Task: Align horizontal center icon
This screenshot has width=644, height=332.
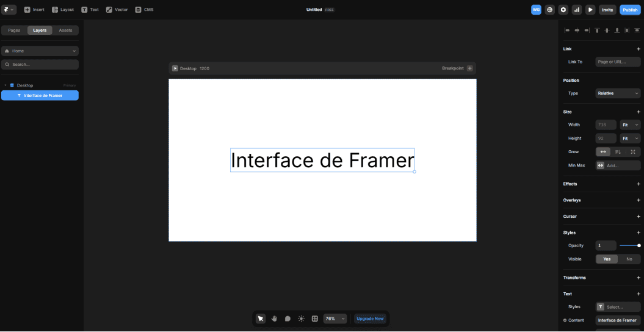Action: [x=577, y=31]
